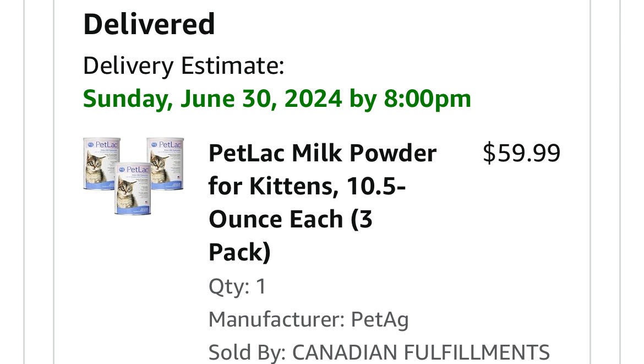Click the "Qty: 1" quantity line
The width and height of the screenshot is (644, 364).
coord(237,286)
